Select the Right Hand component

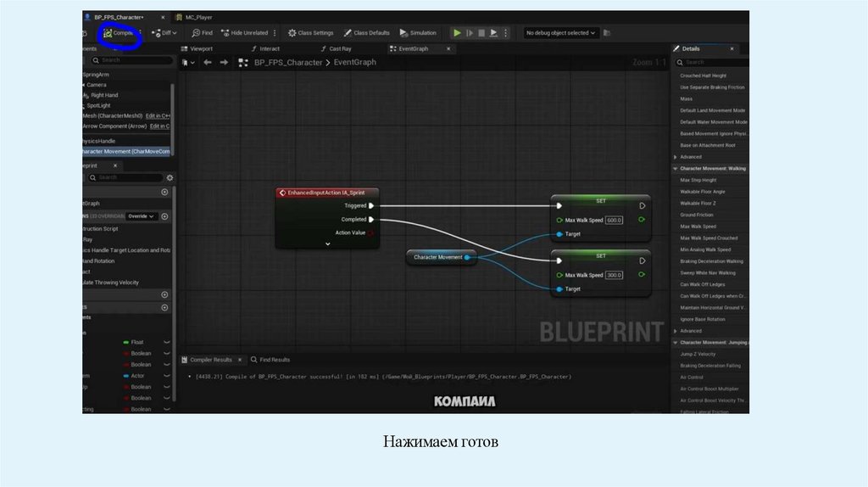point(104,95)
